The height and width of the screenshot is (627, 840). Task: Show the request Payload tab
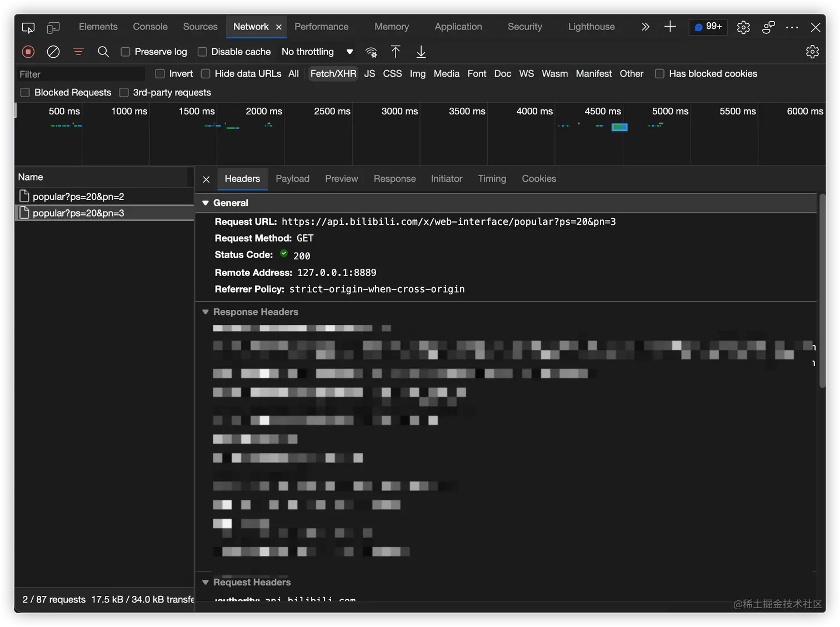tap(293, 179)
